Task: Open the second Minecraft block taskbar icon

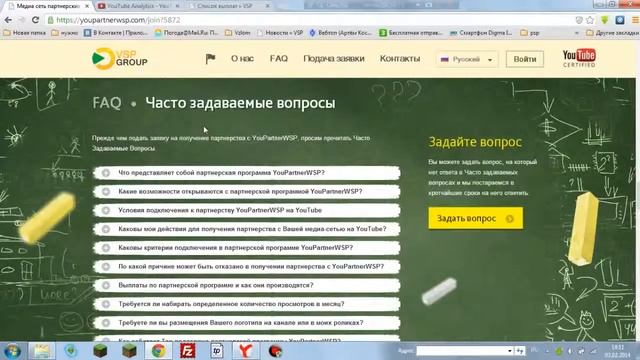Action: (x=129, y=351)
